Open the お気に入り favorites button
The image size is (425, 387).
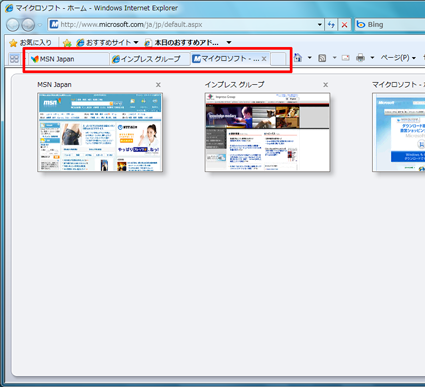pos(30,42)
